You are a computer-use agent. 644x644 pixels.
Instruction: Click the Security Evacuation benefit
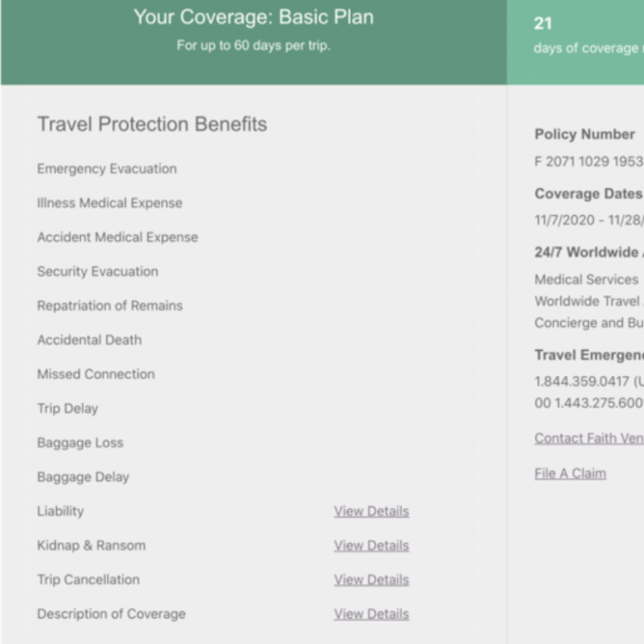click(x=97, y=271)
